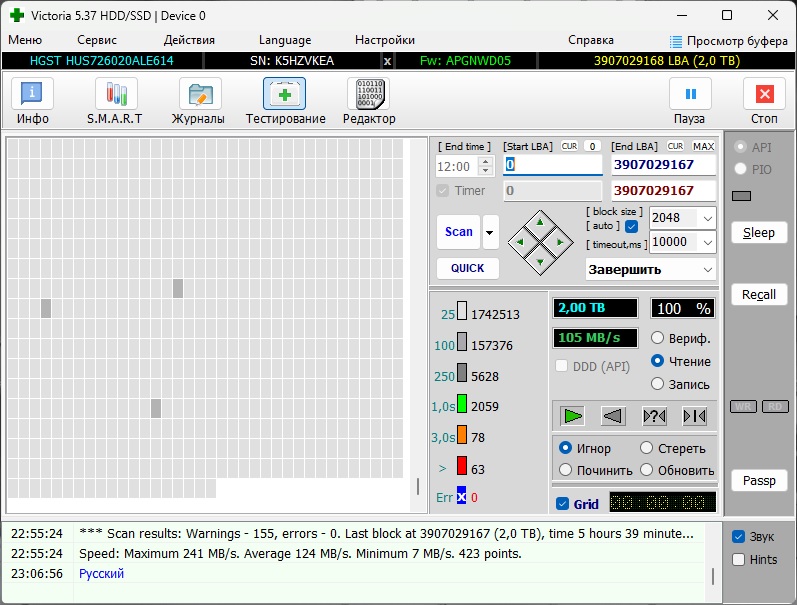Click the End LBA 3907029167 input field

pyautogui.click(x=663, y=165)
